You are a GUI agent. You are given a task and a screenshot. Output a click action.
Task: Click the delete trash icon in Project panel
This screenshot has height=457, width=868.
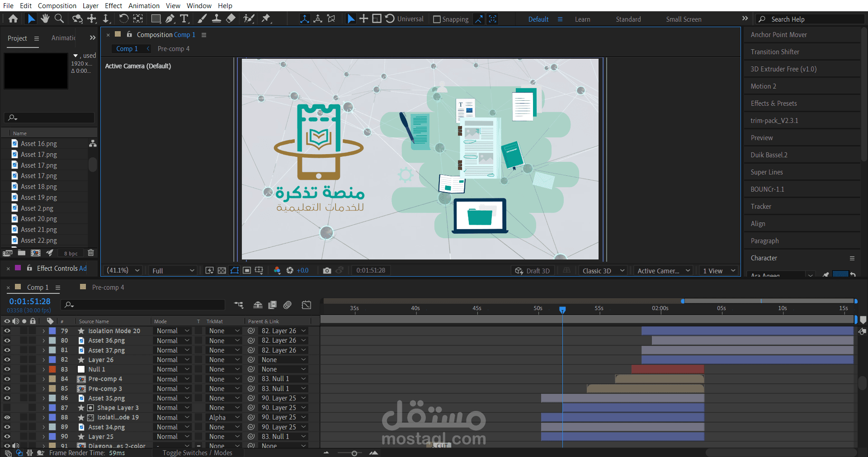pos(91,253)
